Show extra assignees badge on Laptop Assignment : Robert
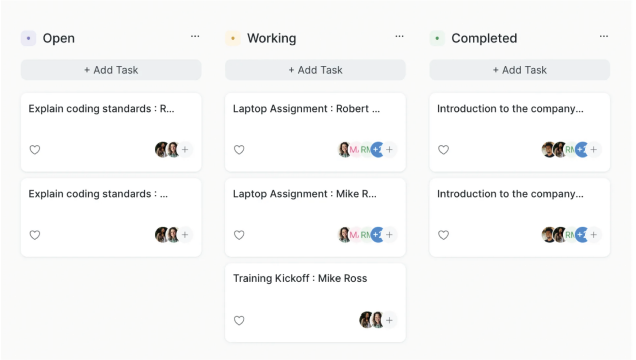The width and height of the screenshot is (636, 360). tap(377, 150)
